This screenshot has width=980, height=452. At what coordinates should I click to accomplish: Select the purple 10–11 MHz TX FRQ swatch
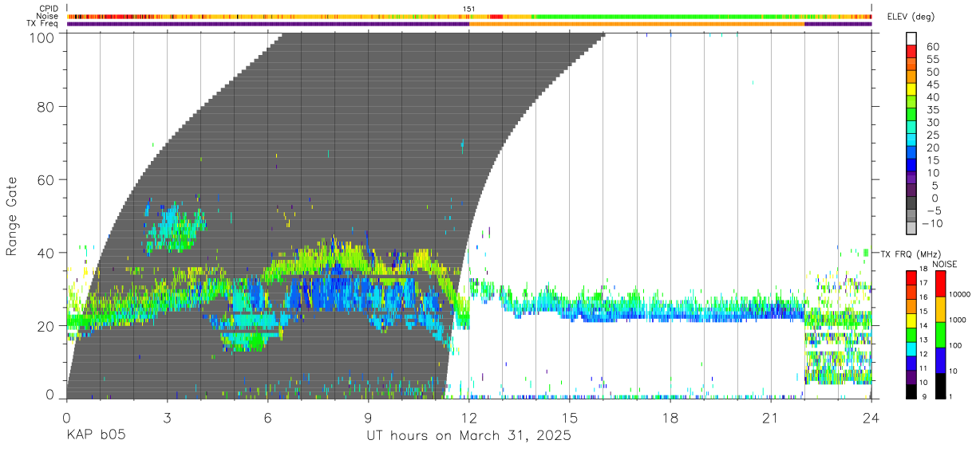tap(911, 377)
